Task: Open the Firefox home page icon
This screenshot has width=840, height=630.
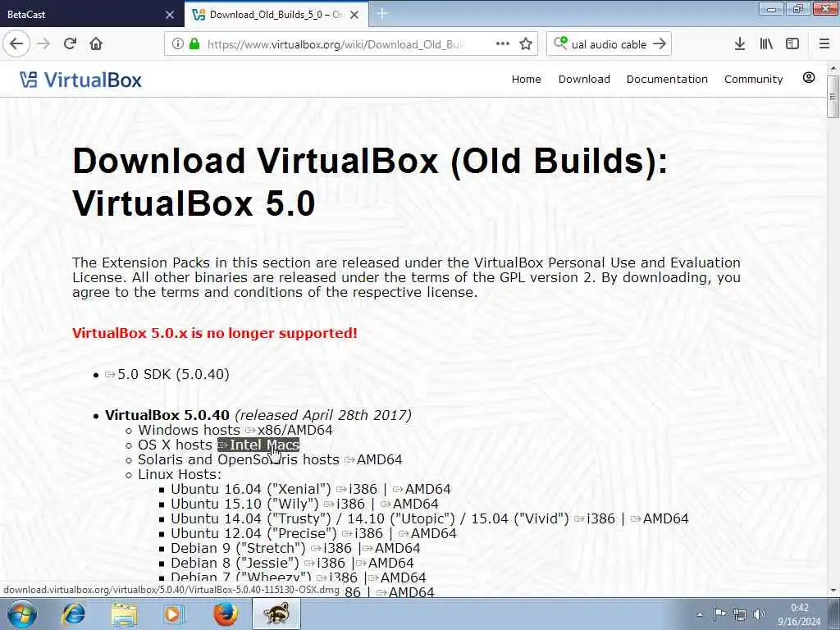Action: click(x=96, y=44)
